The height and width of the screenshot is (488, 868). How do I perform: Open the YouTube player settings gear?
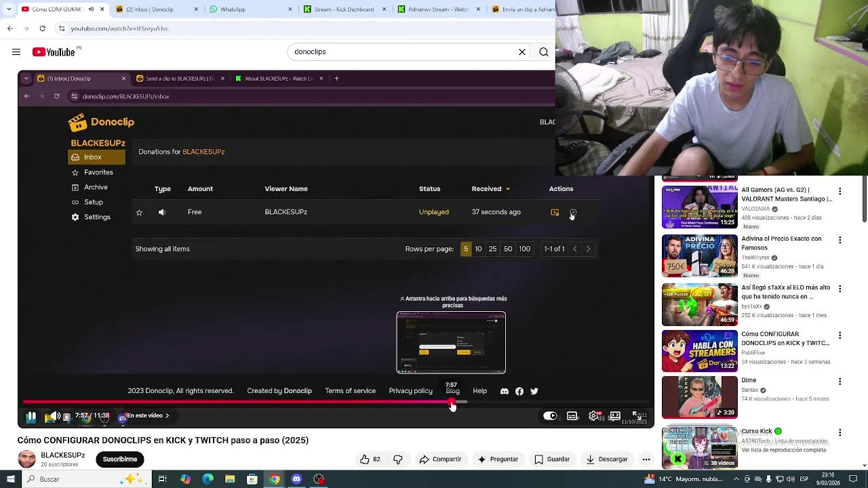tap(594, 416)
